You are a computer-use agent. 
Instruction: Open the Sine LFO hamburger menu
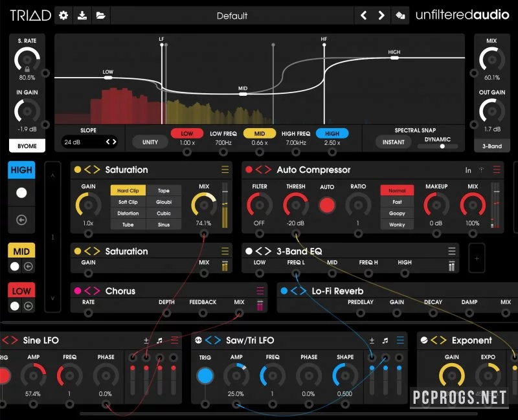coord(174,340)
